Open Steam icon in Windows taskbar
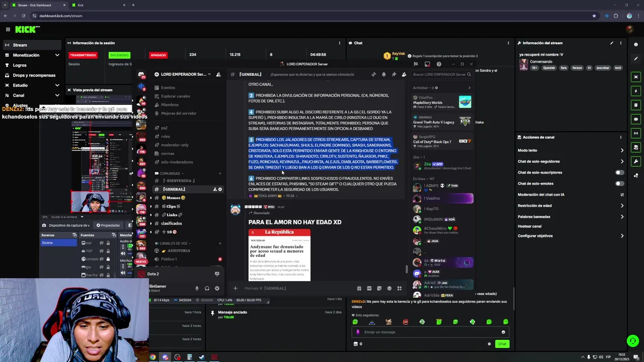This screenshot has height=362, width=644. 202,357
